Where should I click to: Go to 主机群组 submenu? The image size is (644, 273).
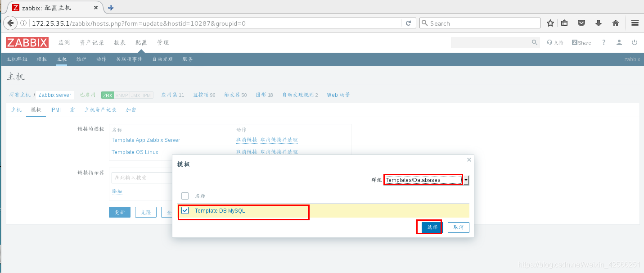coord(17,59)
